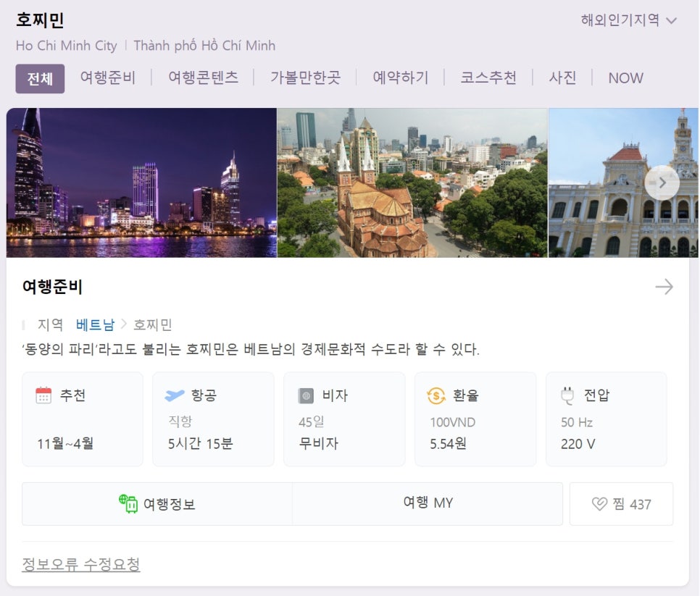Viewport: 700px width, 596px height.
Task: Click the 호찌민 page title
Action: tap(40, 20)
